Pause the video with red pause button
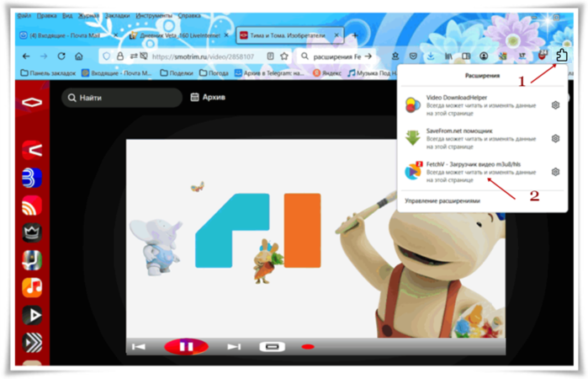 click(187, 346)
